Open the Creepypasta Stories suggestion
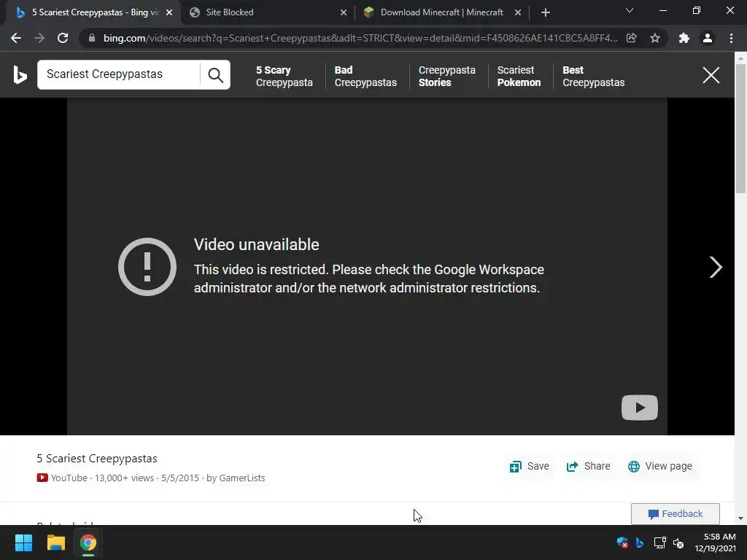 tap(447, 76)
